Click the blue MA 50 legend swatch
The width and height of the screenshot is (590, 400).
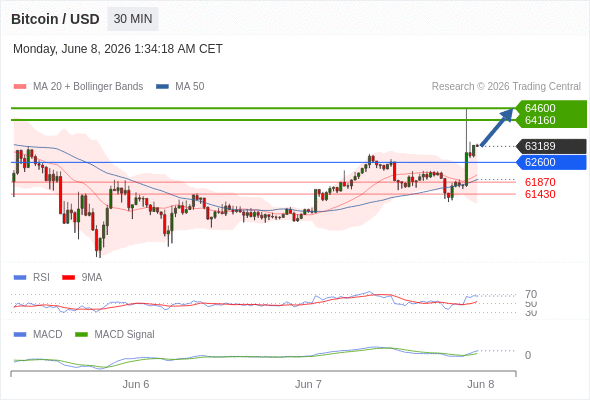click(x=163, y=87)
